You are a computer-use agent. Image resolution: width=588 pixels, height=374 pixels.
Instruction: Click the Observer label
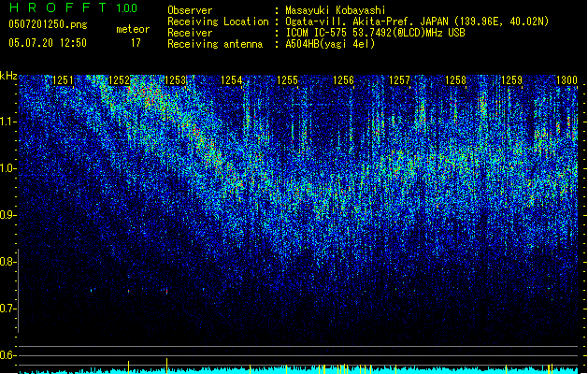coord(190,10)
